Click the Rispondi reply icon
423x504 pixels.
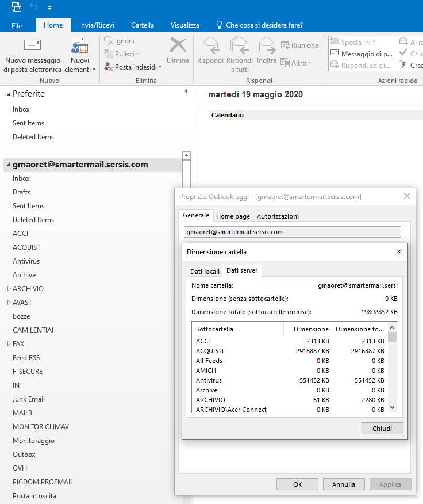[210, 46]
